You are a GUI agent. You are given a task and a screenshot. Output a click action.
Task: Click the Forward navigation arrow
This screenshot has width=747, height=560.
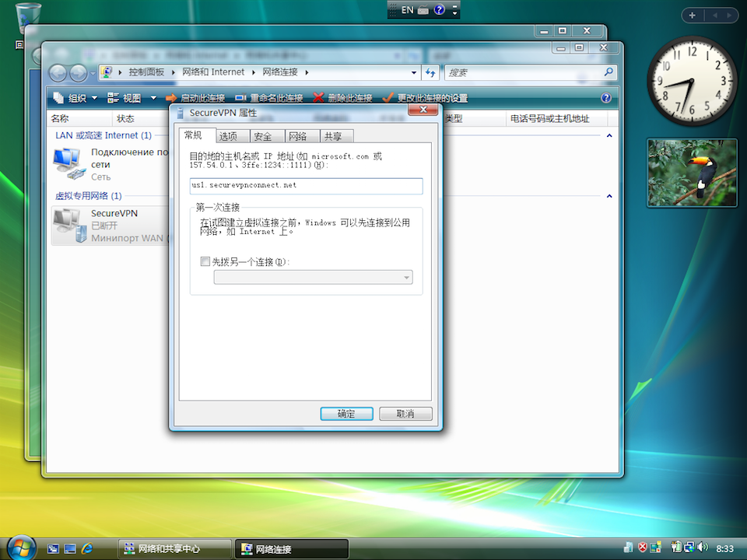tap(78, 73)
